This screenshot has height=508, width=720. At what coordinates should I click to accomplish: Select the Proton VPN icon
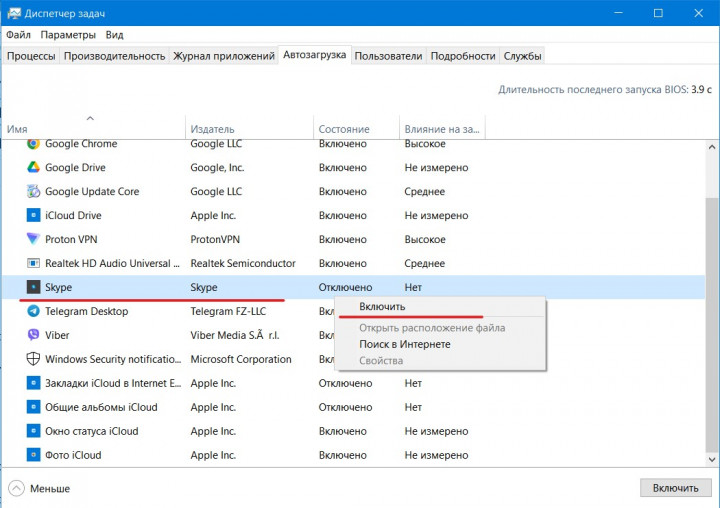(x=33, y=240)
